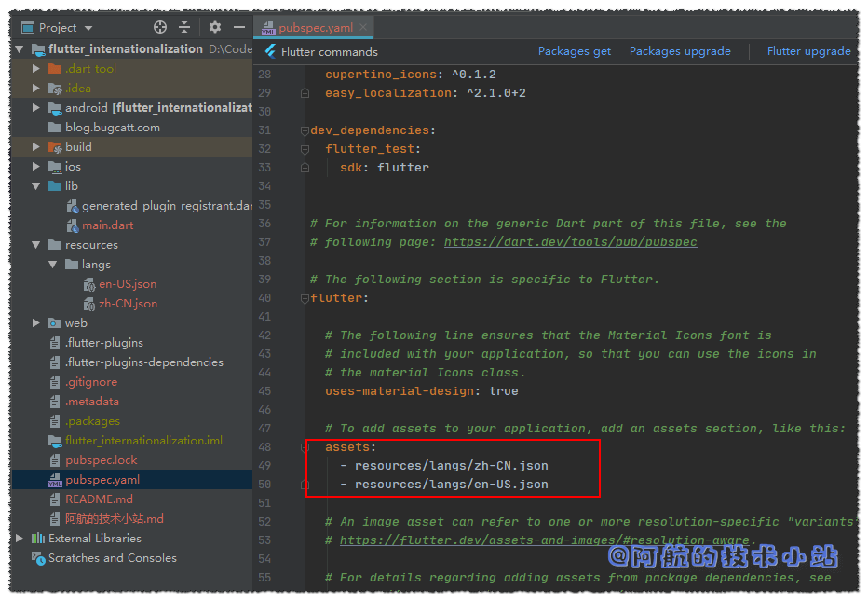Select the pubspec.yaml editor tab
This screenshot has height=601, width=868.
pos(312,29)
